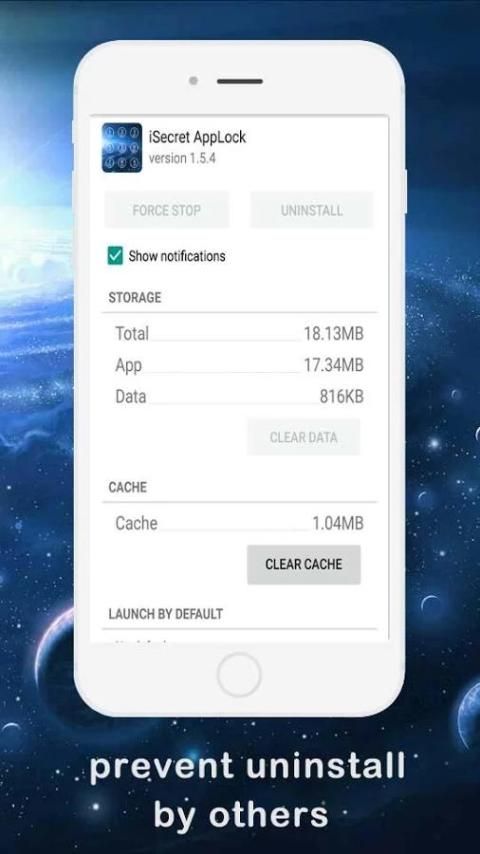
Task: Click the Show notifications label text
Action: coord(177,256)
